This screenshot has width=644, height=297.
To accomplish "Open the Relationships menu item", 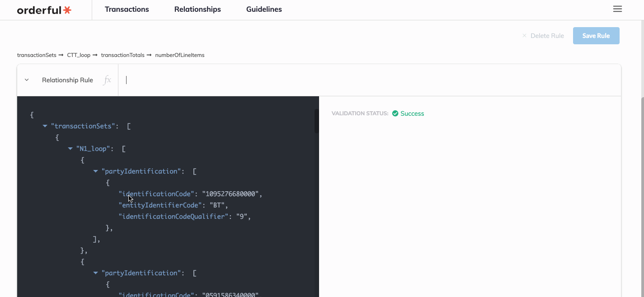I will point(197,9).
